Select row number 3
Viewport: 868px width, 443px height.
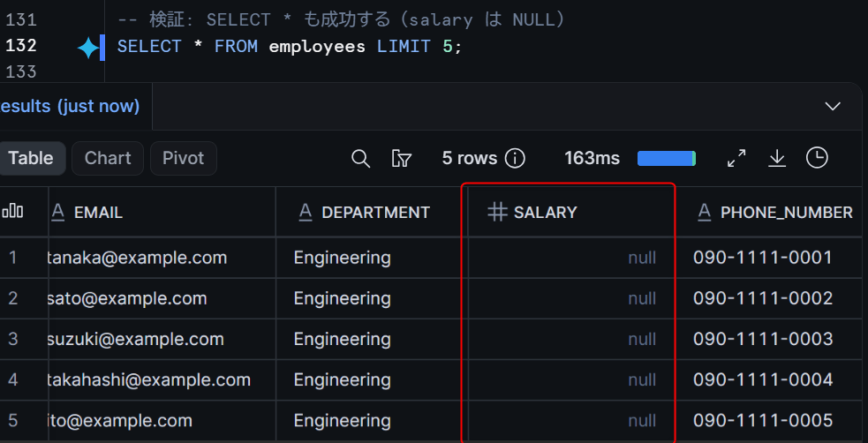pos(13,339)
